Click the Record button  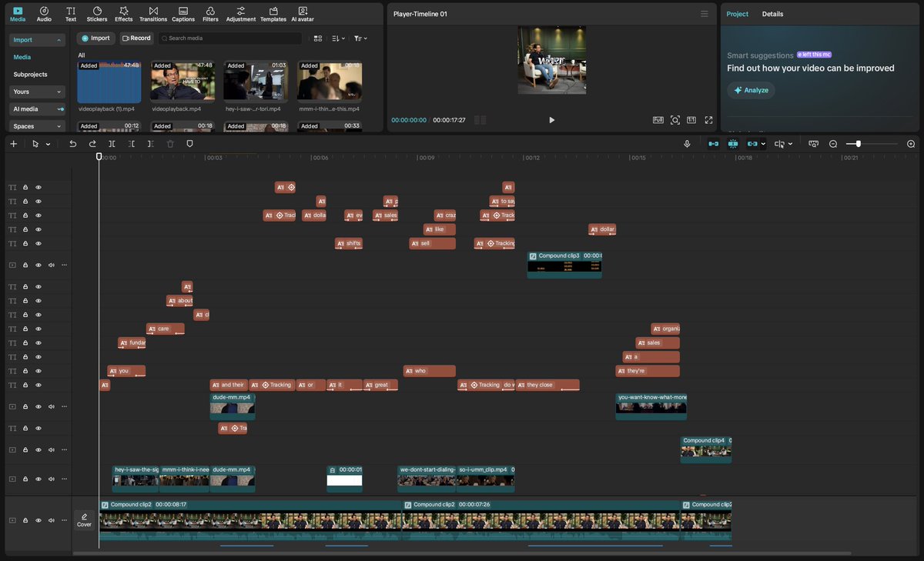coord(136,38)
